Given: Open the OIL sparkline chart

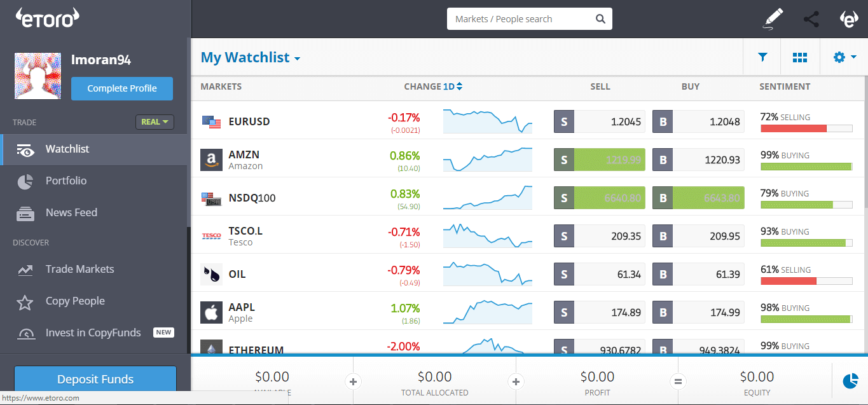Looking at the screenshot, I should pos(488,273).
